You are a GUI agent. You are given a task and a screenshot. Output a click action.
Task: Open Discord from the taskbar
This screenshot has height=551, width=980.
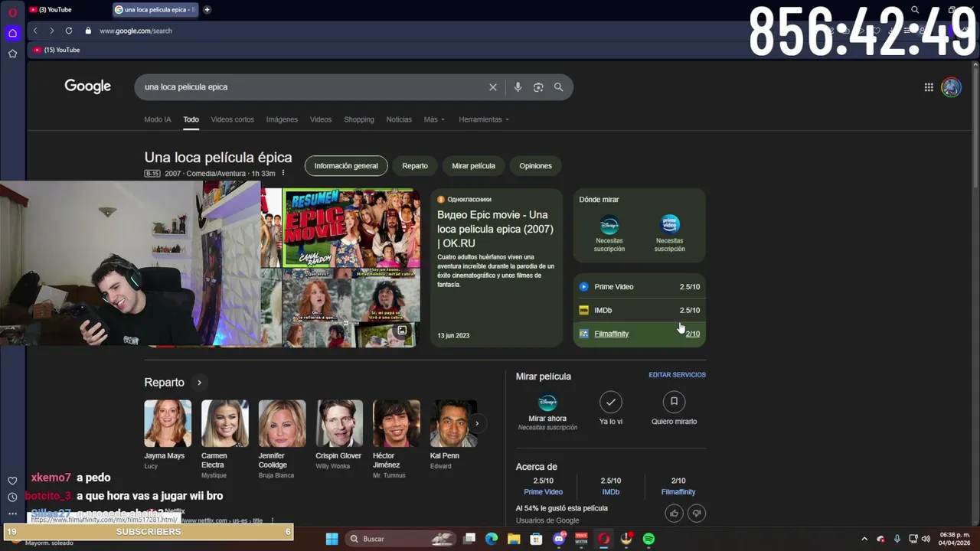point(559,539)
